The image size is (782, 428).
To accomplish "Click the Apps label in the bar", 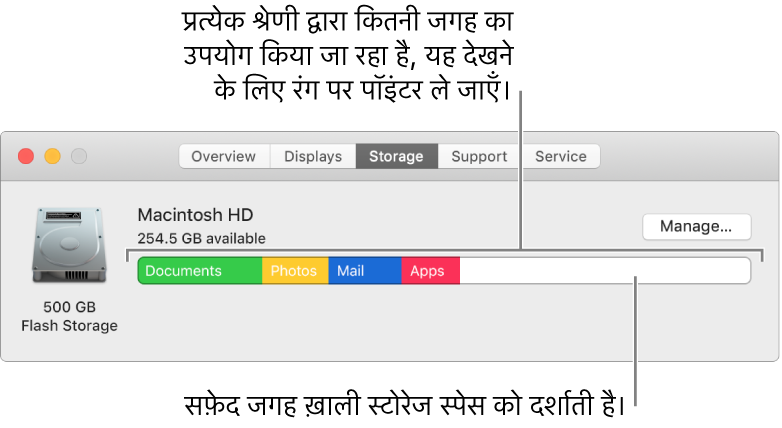I will click(427, 271).
